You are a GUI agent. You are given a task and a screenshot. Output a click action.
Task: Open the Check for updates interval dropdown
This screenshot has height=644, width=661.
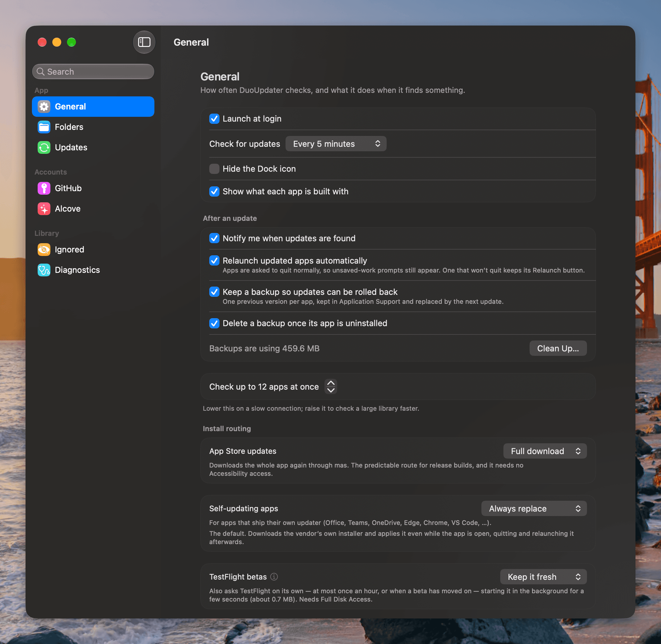pyautogui.click(x=336, y=144)
